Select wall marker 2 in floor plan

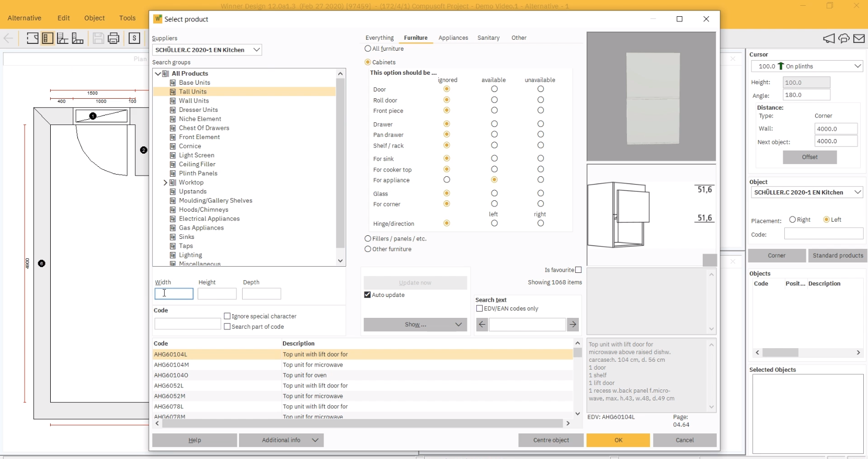click(x=144, y=150)
